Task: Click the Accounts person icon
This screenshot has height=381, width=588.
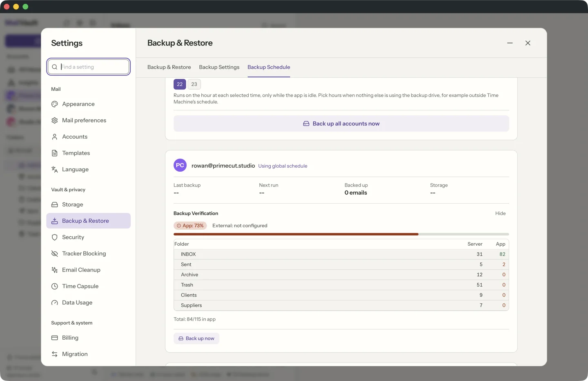Action: click(x=55, y=137)
